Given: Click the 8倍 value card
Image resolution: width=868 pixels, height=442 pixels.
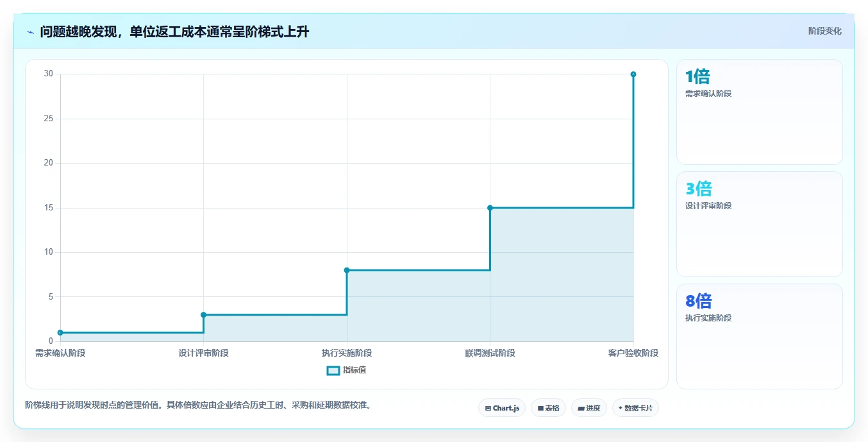Looking at the screenshot, I should 759,336.
